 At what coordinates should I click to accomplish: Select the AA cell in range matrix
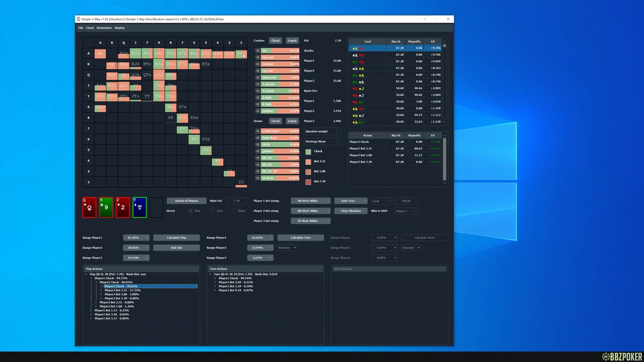tap(100, 53)
